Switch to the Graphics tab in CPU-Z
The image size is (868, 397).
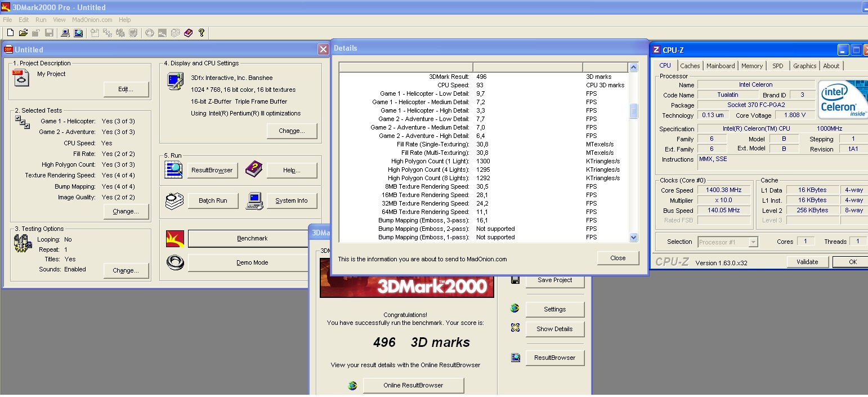[x=804, y=66]
